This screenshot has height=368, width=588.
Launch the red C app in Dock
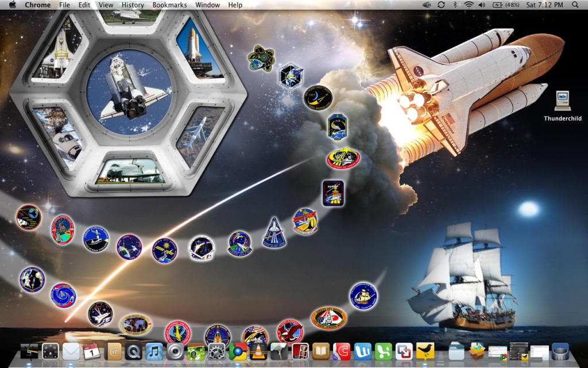[x=342, y=351]
